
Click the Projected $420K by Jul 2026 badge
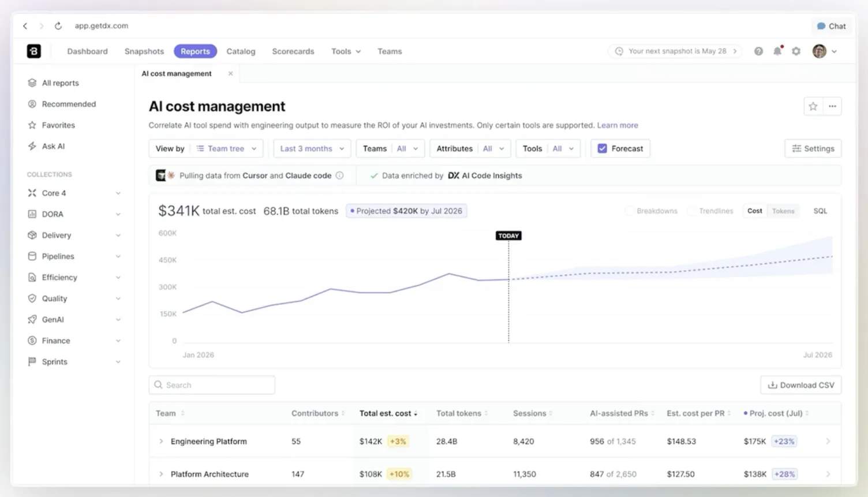[406, 211]
